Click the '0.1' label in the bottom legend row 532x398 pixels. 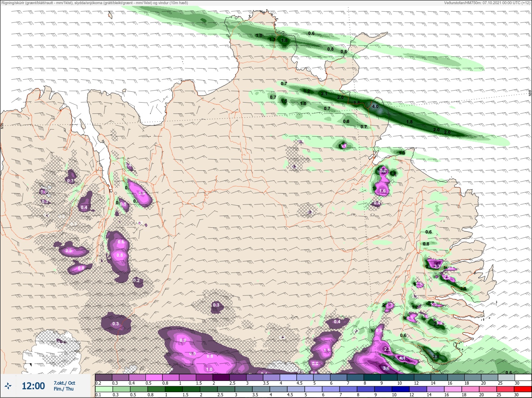pyautogui.click(x=99, y=395)
